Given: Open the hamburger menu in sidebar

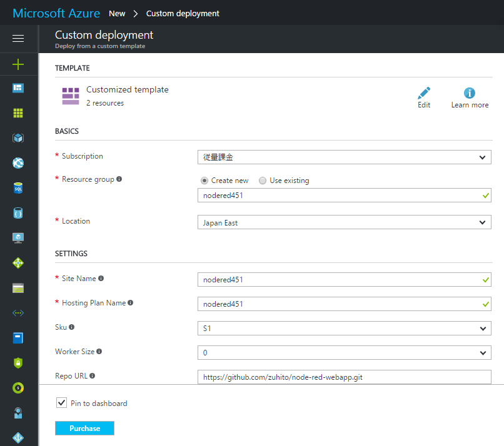Looking at the screenshot, I should [x=18, y=38].
